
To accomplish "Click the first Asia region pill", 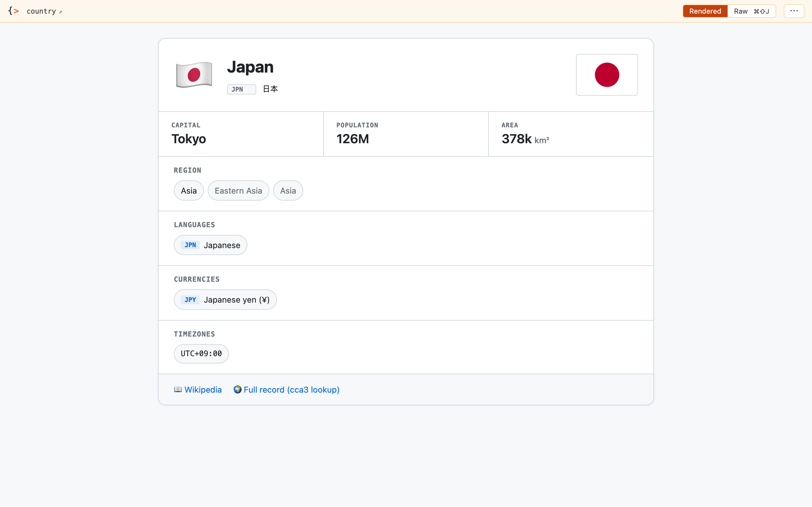I will [189, 190].
